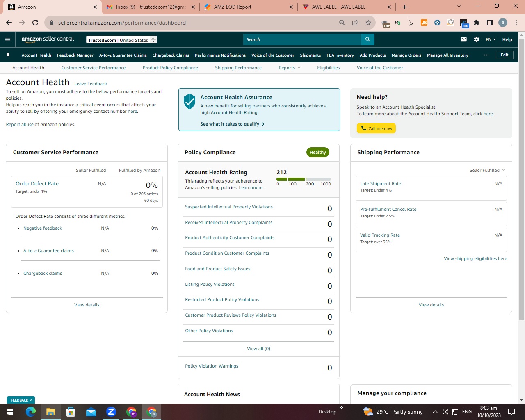
Task: Open the settings gear icon
Action: [x=477, y=39]
